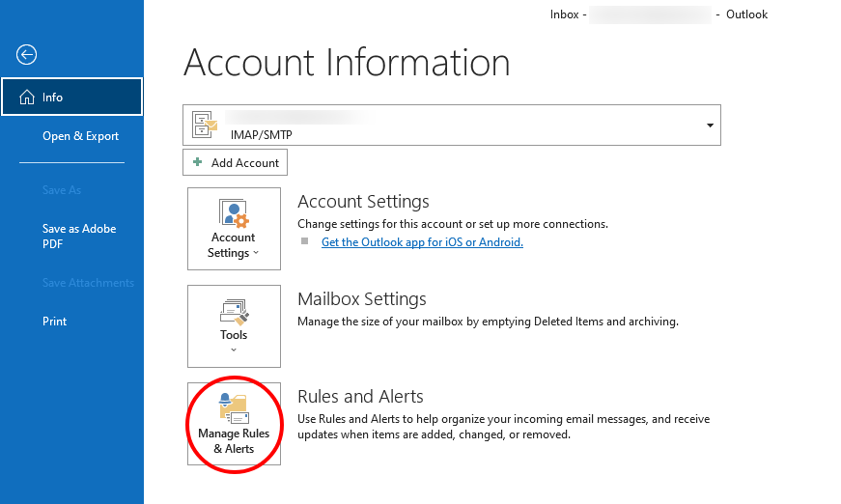The image size is (841, 504).
Task: Open the Account Settings button menu
Action: 234,229
